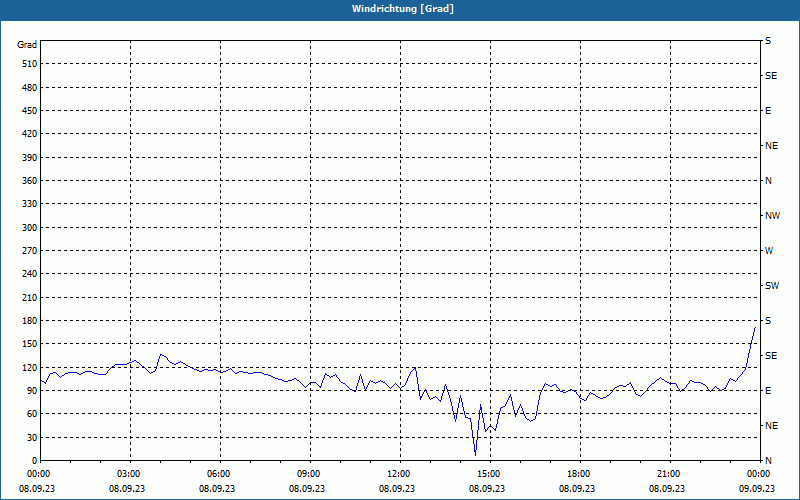800x500 pixels.
Task: Click the 08.09.23 date under 18:00
Action: [577, 489]
